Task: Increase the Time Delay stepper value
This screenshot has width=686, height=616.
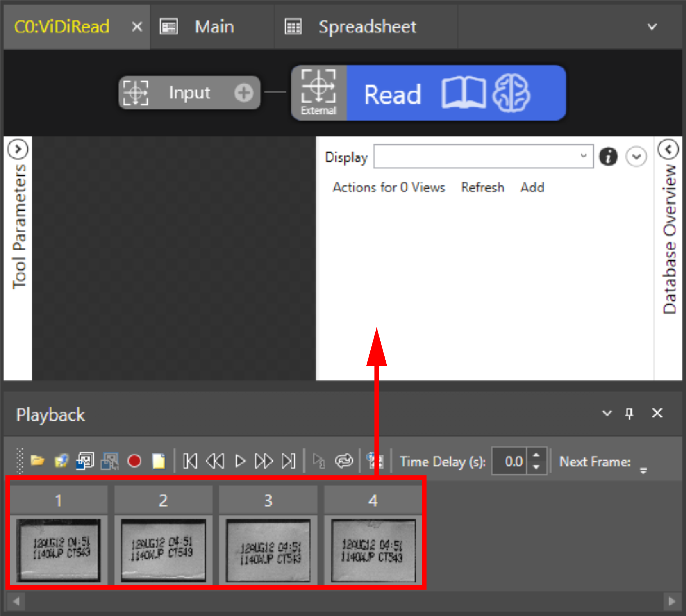Action: click(536, 455)
